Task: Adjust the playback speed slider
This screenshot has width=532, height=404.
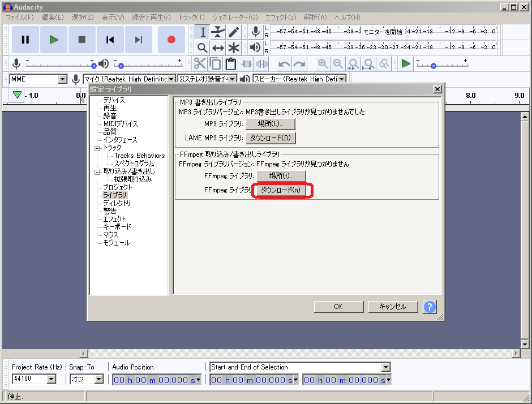Action: pyautogui.click(x=443, y=65)
